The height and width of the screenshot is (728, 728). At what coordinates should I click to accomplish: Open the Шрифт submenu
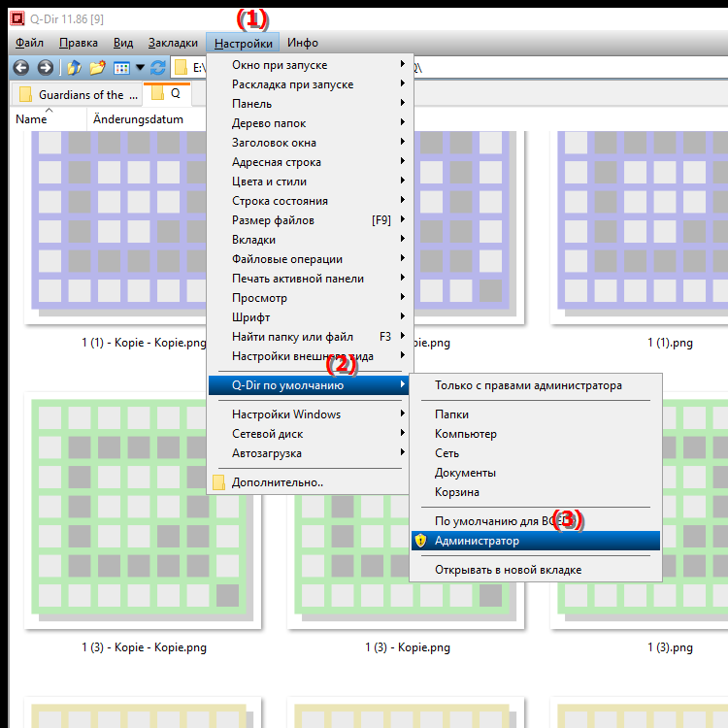pyautogui.click(x=309, y=317)
